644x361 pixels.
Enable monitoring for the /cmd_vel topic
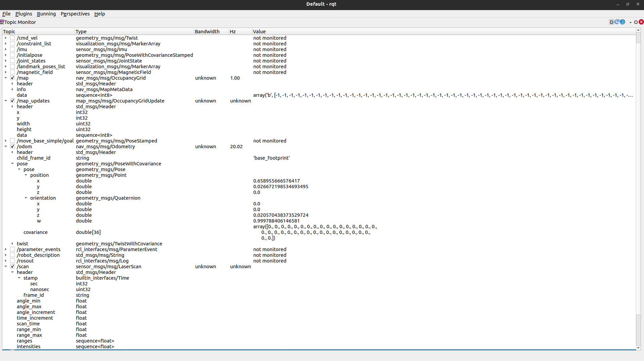(x=12, y=38)
